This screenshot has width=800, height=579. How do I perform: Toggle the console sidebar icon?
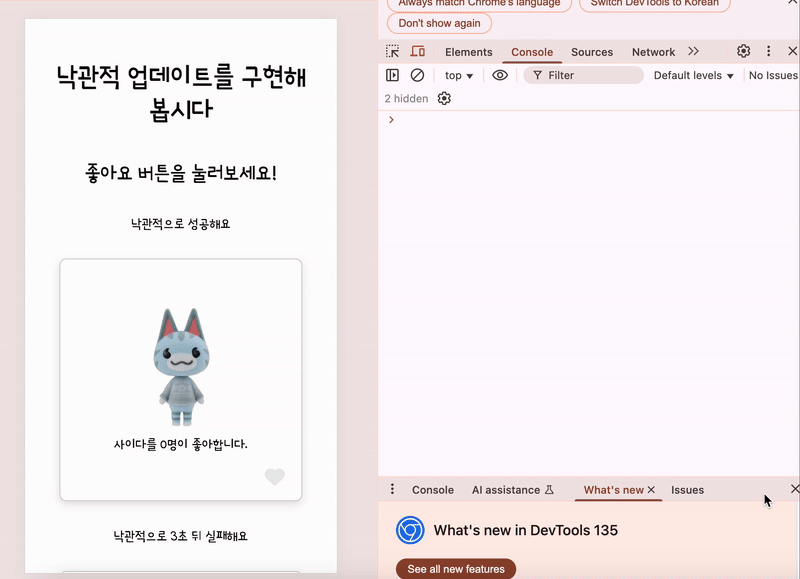click(392, 75)
